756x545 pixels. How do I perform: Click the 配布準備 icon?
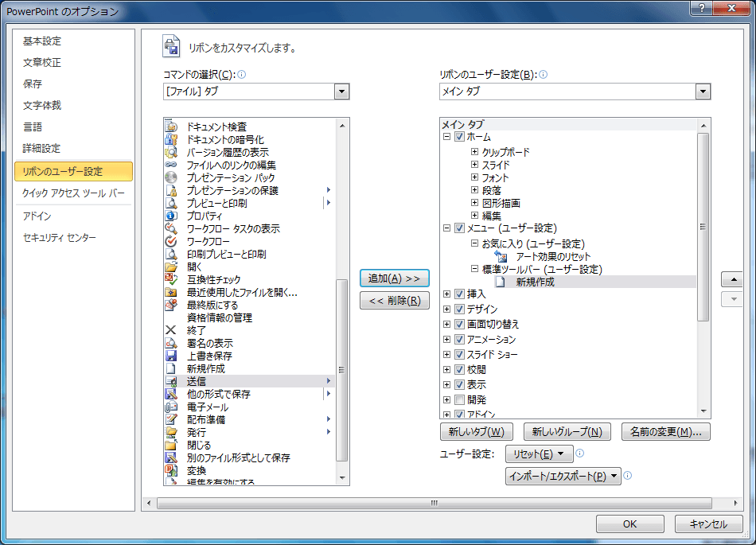coord(171,420)
